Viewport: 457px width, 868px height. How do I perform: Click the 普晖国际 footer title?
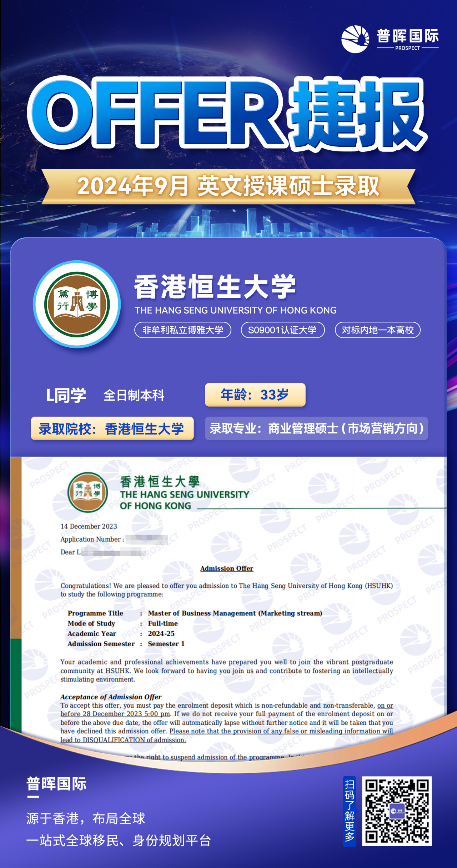coord(56,784)
